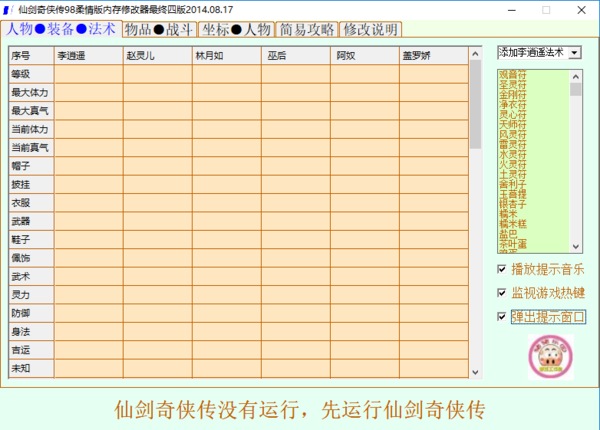
Task: Click the 当前真气 row label
Action: pyautogui.click(x=31, y=148)
